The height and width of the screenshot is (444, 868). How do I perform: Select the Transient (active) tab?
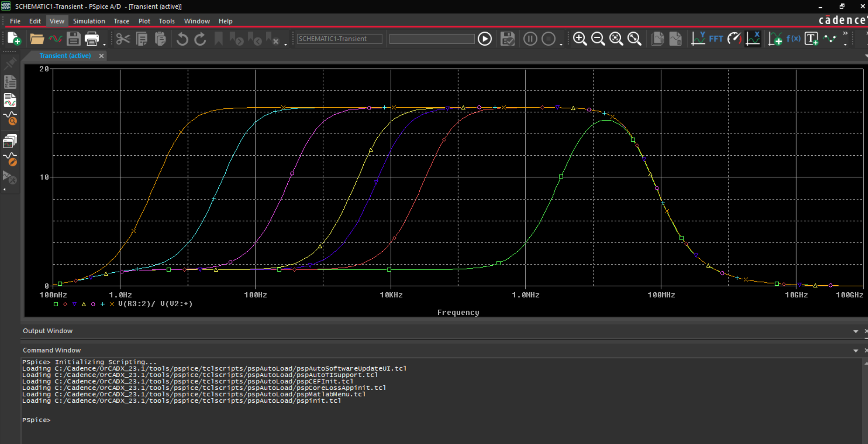click(x=65, y=56)
